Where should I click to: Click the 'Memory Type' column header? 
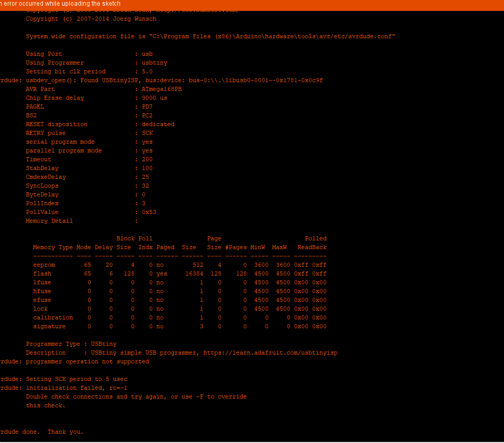(53, 248)
